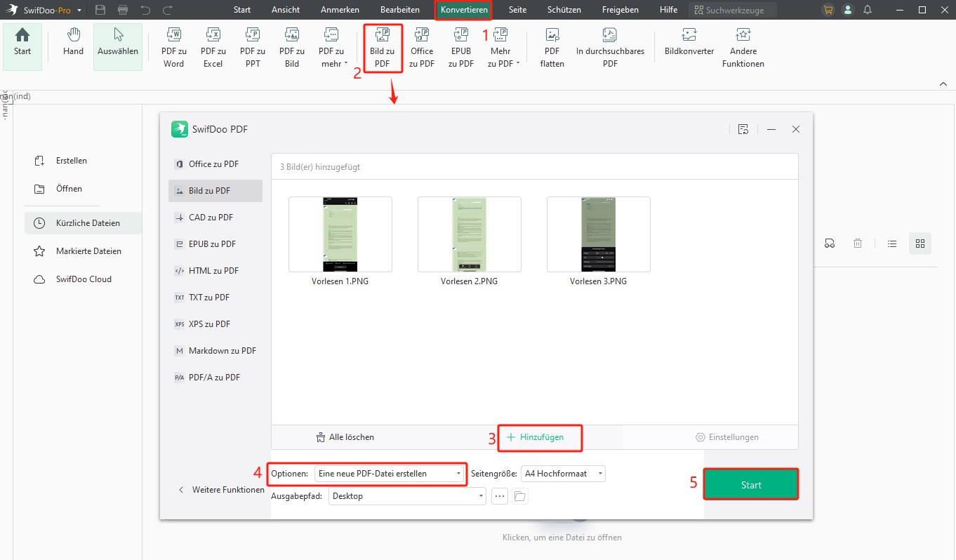Activate the Auswählen tool
This screenshot has height=560, width=956.
tap(118, 46)
